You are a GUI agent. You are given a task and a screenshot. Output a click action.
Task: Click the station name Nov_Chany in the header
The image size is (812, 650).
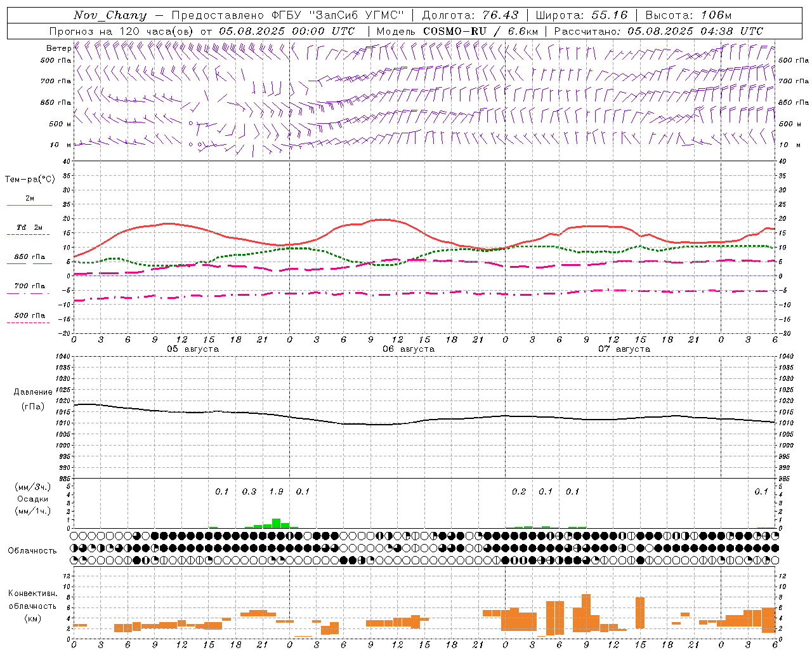pyautogui.click(x=110, y=15)
